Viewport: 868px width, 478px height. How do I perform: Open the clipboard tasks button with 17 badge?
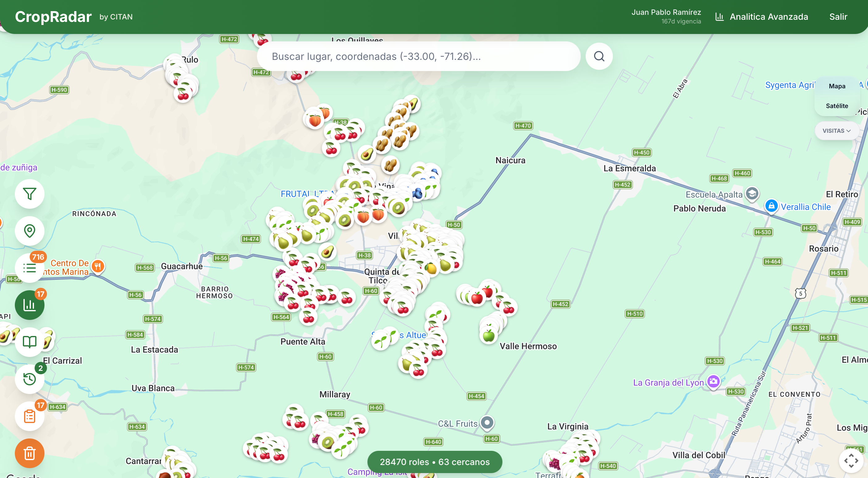[30, 416]
